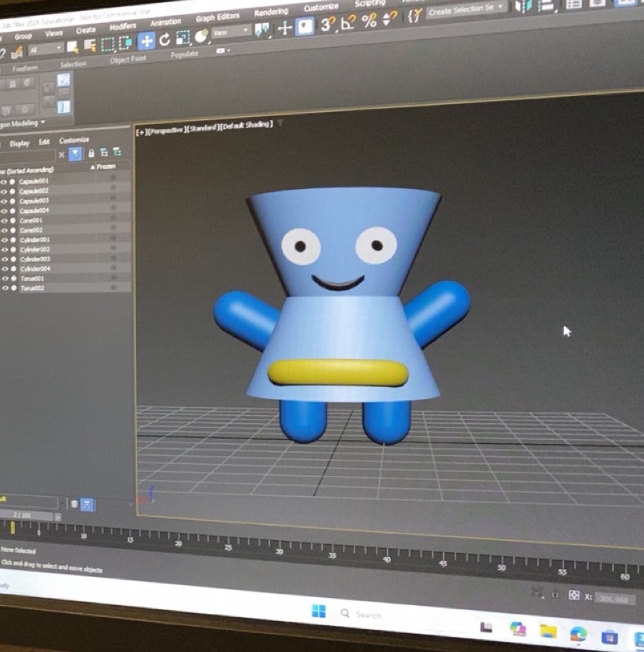The width and height of the screenshot is (644, 652).
Task: Clear Scene Explorer search with X
Action: pos(61,155)
